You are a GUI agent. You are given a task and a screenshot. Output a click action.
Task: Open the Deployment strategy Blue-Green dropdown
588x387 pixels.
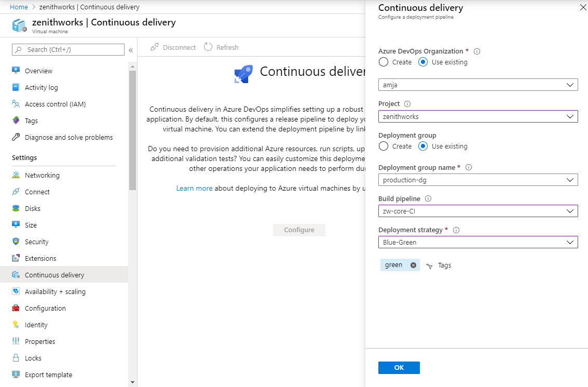[477, 242]
